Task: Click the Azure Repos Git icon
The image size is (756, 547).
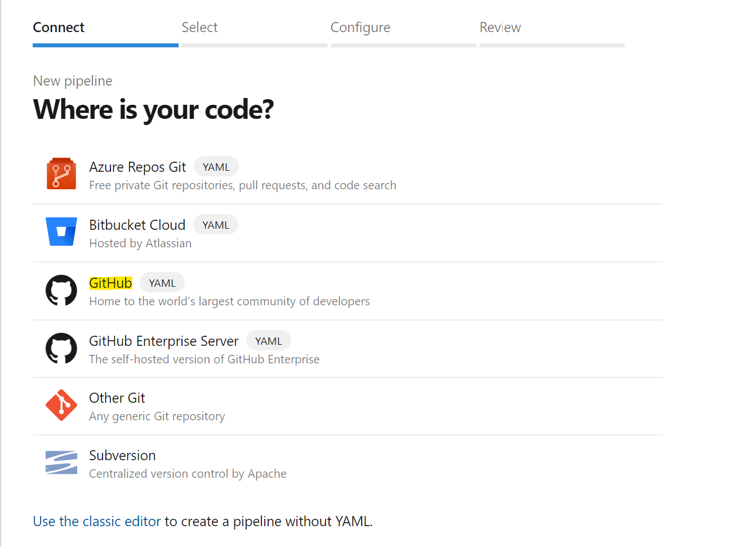Action: pos(61,174)
